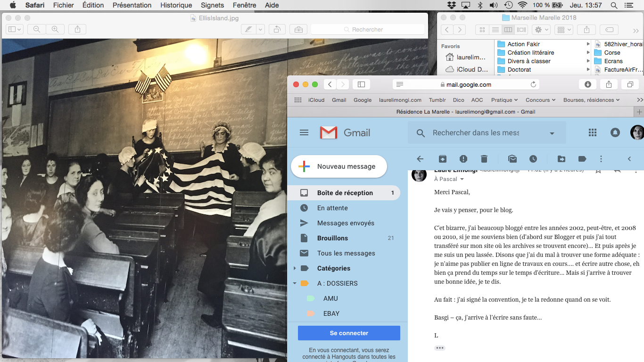The height and width of the screenshot is (362, 644).
Task: Open the labels tag icon in Gmail
Action: (582, 159)
